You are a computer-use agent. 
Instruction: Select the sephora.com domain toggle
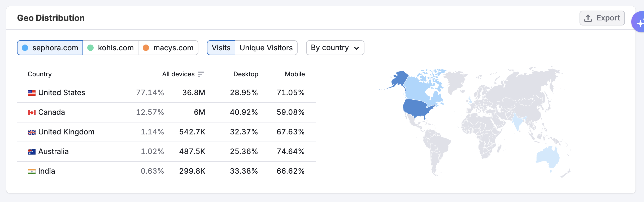pos(50,48)
